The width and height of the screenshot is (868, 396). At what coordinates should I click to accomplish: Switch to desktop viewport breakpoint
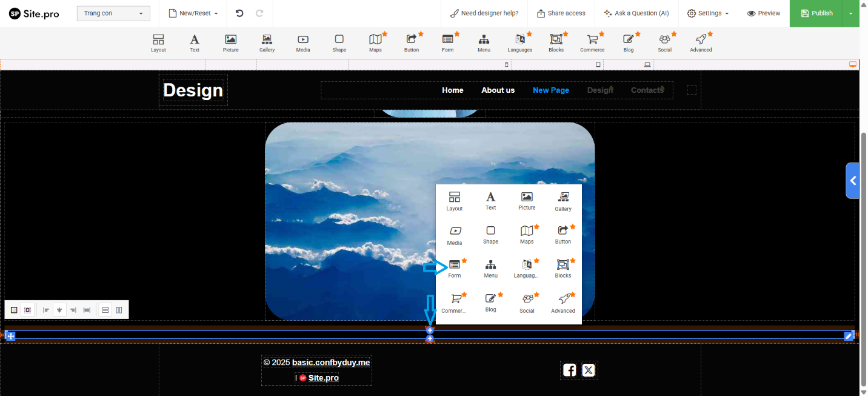pyautogui.click(x=852, y=64)
